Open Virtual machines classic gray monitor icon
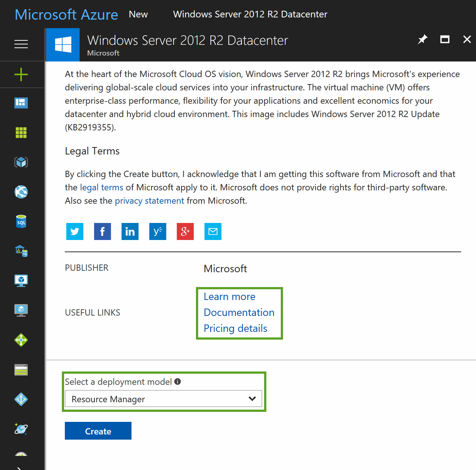The width and height of the screenshot is (476, 470). coord(21,310)
